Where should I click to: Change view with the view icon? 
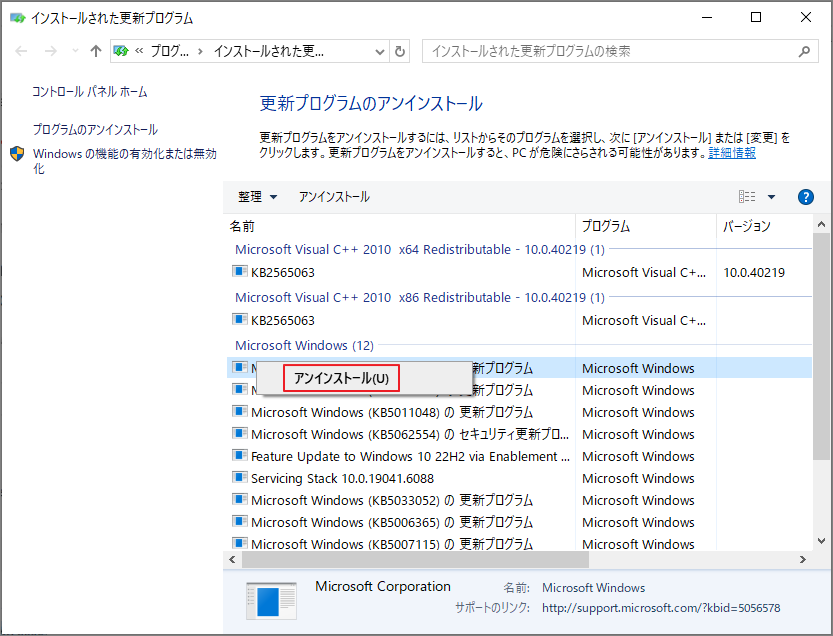(747, 197)
